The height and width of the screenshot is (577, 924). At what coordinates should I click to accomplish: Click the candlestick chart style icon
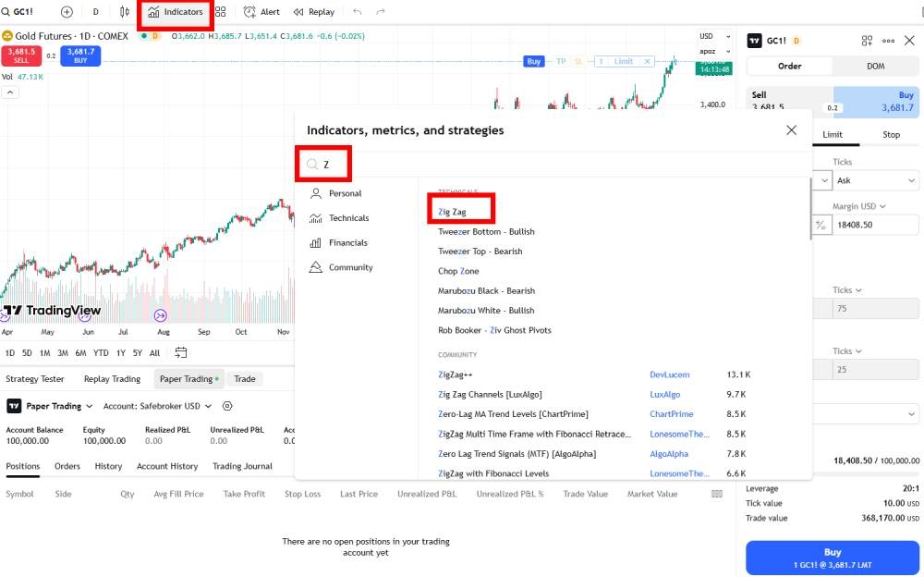pos(125,12)
